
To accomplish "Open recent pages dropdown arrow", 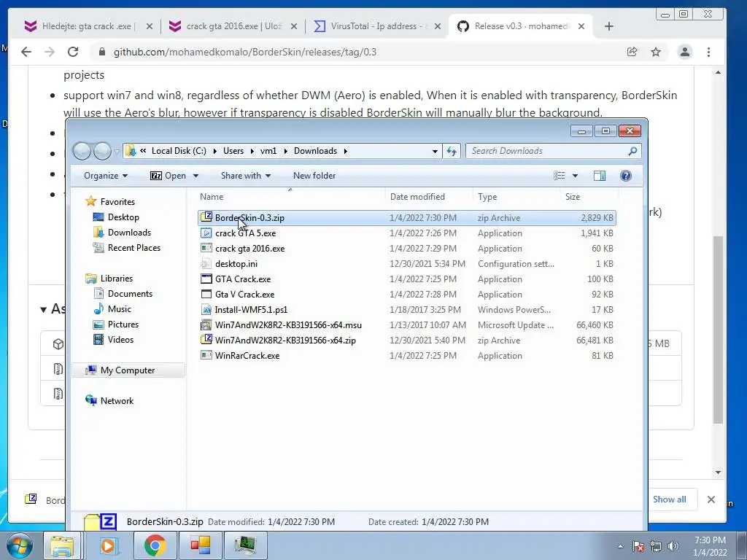I will click(117, 152).
